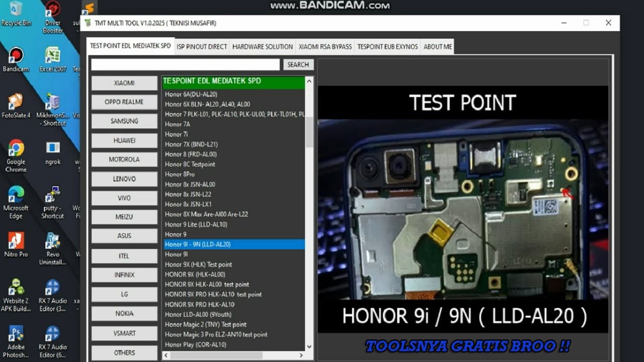Image resolution: width=644 pixels, height=362 pixels.
Task: Open the RX 7 Audio Editor (3 icon
Action: coord(53,295)
